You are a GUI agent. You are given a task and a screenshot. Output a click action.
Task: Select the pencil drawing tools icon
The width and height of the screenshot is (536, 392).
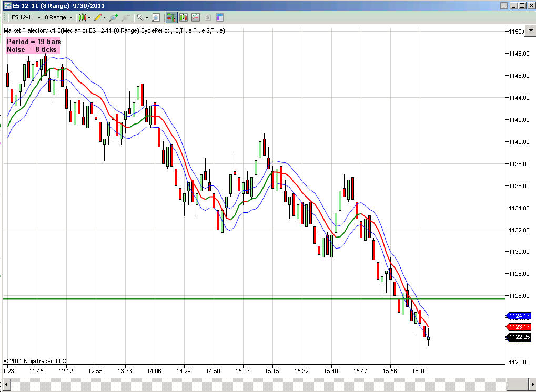point(98,17)
